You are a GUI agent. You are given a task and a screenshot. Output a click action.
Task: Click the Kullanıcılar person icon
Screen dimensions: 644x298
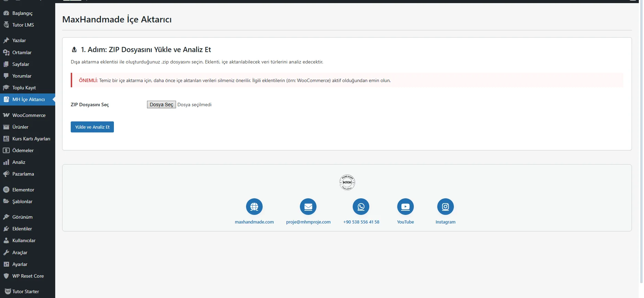tap(6, 240)
